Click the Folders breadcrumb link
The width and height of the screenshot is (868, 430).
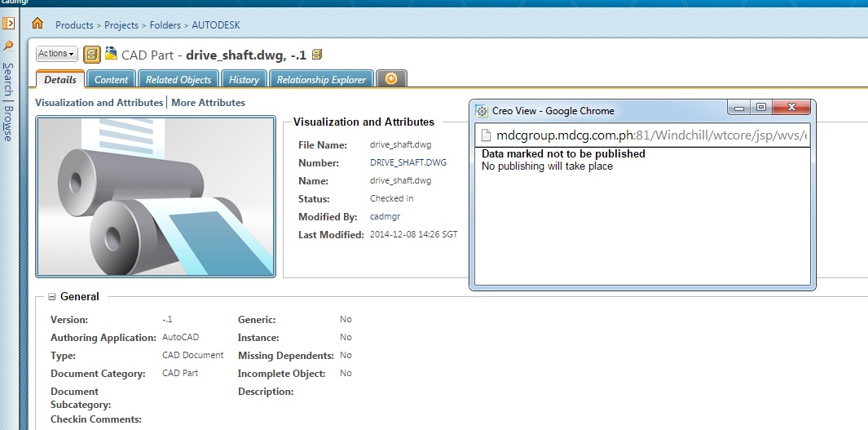[x=165, y=25]
